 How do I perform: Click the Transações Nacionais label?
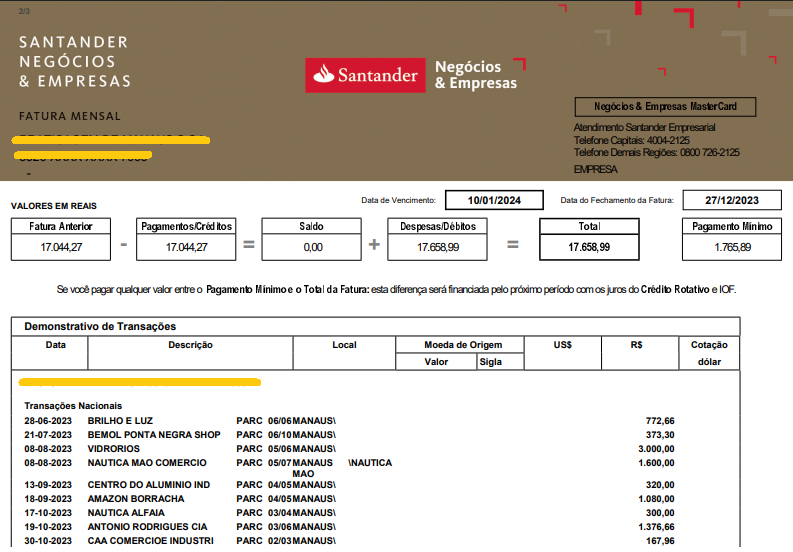click(x=73, y=406)
